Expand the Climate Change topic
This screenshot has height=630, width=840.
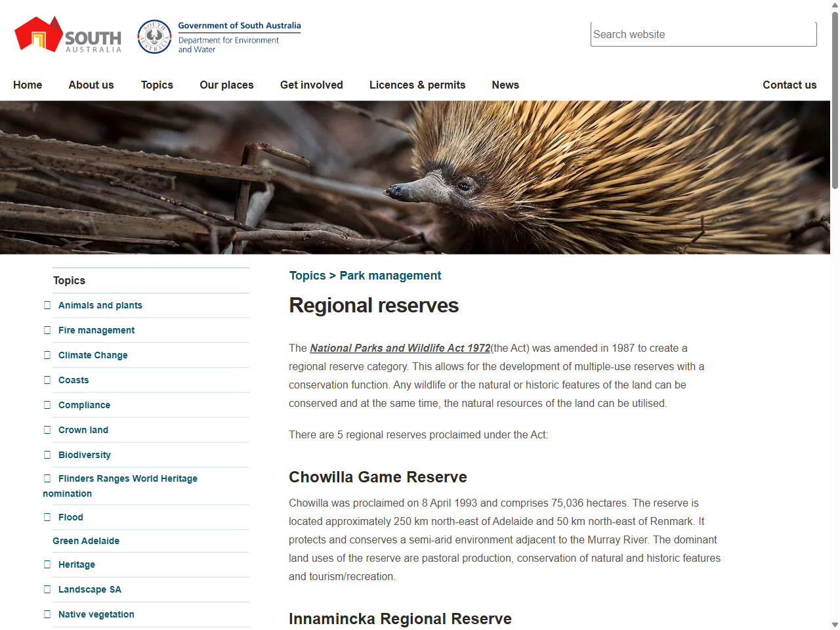(47, 354)
